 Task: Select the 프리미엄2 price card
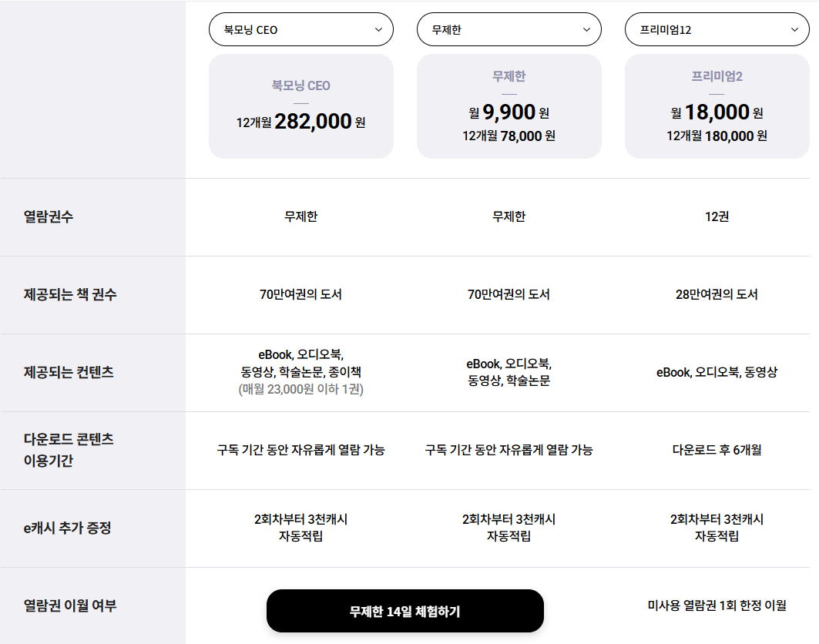point(717,106)
